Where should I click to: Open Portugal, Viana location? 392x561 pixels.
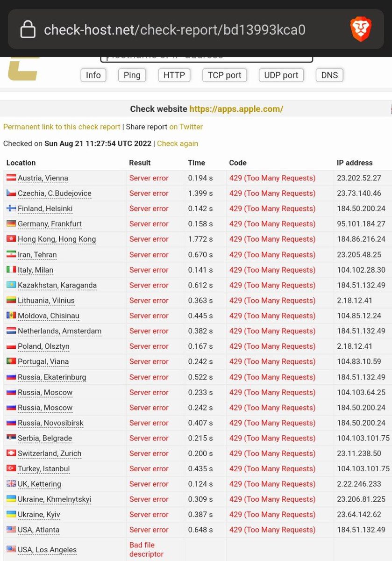pyautogui.click(x=43, y=361)
